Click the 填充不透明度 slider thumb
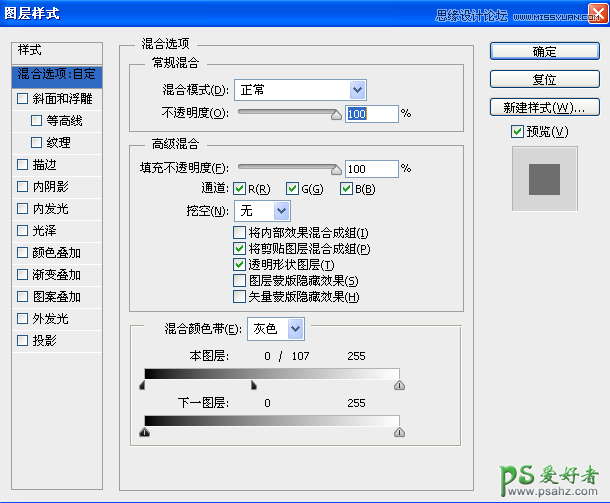The height and width of the screenshot is (503, 610). click(336, 170)
